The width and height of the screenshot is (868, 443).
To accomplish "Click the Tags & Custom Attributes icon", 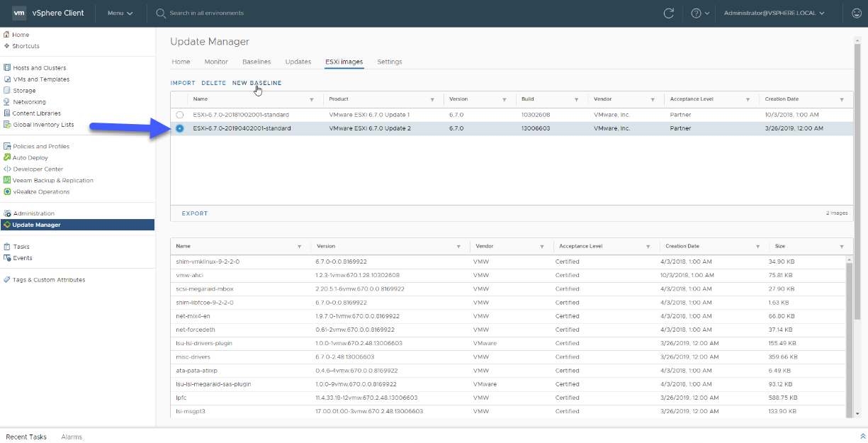I will pyautogui.click(x=6, y=280).
